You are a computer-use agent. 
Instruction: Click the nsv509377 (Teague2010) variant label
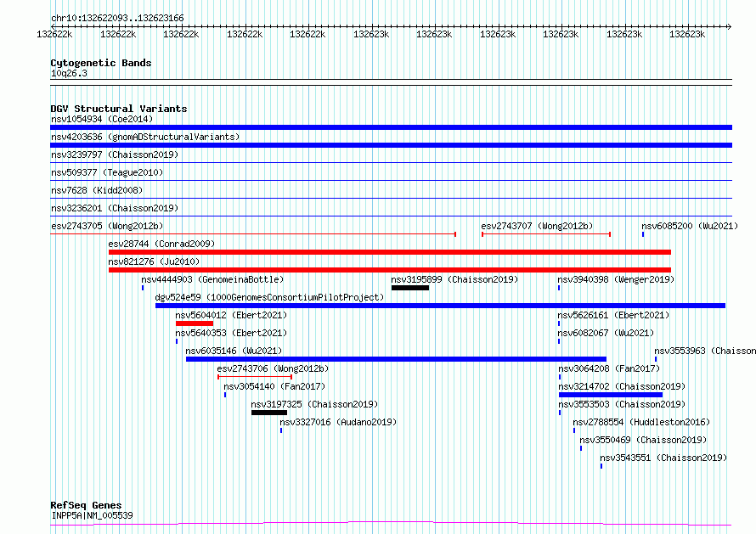[x=107, y=172]
